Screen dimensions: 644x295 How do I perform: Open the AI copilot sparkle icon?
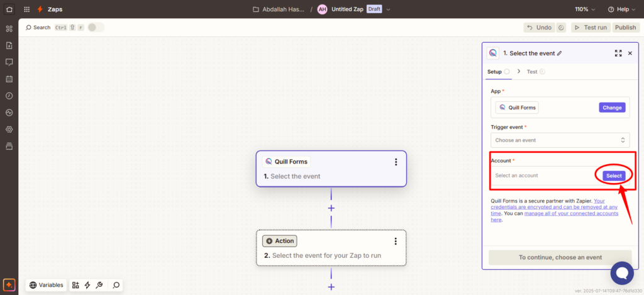tap(9, 285)
